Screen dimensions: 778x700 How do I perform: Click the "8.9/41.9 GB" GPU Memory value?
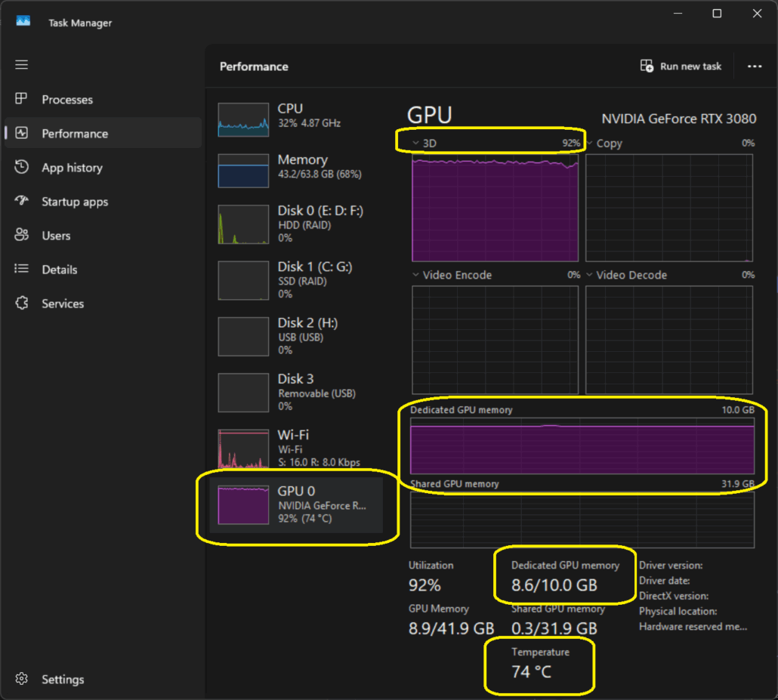451,628
